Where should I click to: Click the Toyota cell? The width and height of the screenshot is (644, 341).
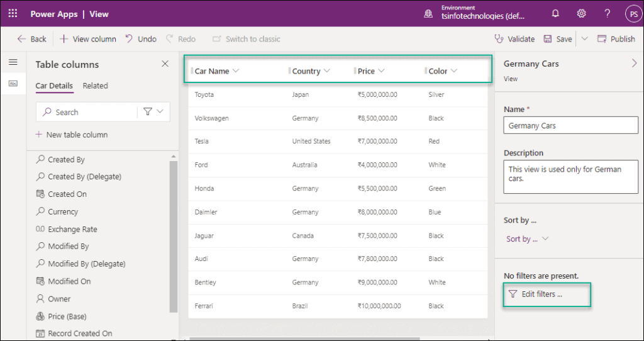click(x=204, y=94)
